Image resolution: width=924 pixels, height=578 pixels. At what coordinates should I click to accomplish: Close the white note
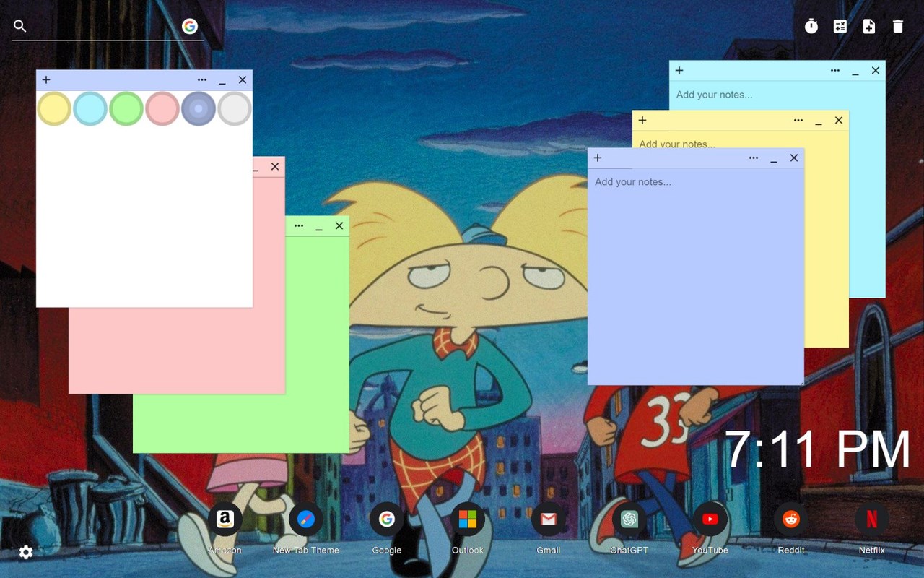coord(243,80)
